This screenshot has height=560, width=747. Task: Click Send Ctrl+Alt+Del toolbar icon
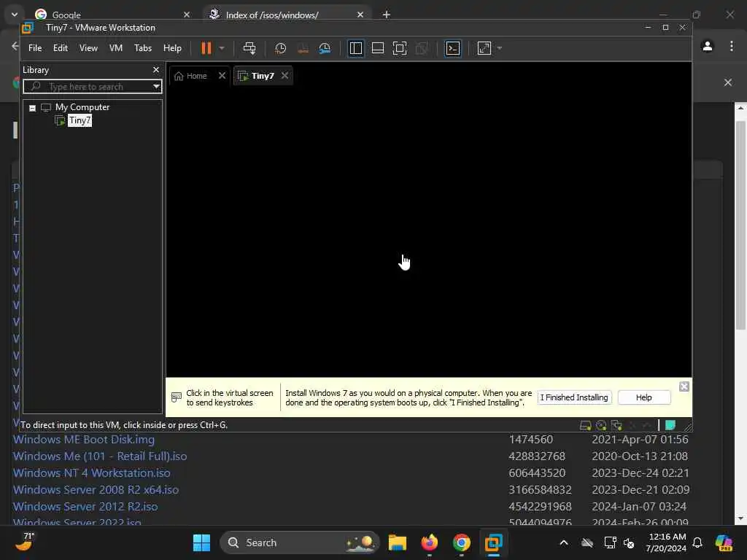pyautogui.click(x=249, y=48)
